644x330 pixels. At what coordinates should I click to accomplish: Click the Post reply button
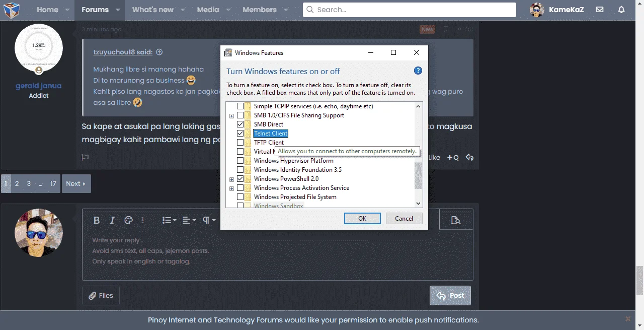450,295
